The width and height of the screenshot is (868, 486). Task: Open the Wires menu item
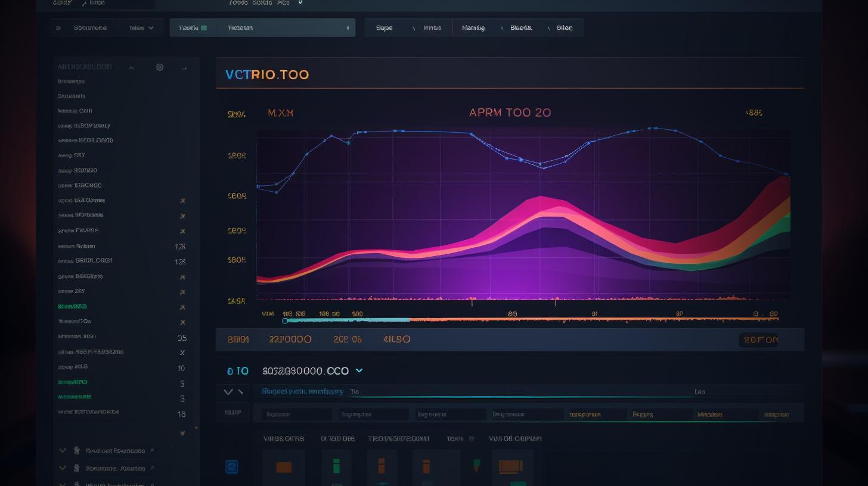tap(432, 27)
